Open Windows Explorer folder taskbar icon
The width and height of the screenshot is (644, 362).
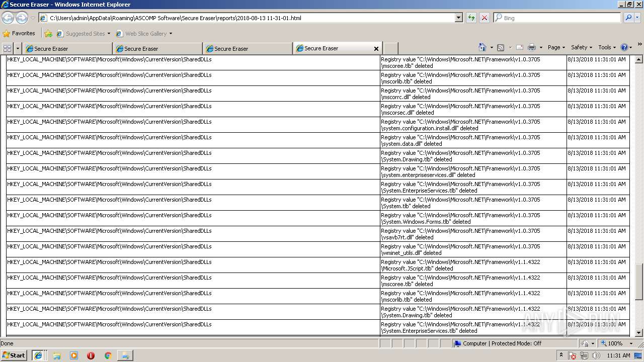[57, 355]
